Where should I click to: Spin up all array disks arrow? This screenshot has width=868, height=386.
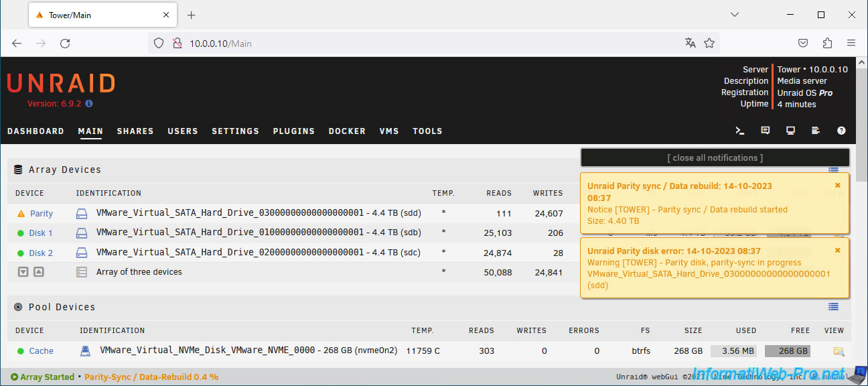coord(38,272)
